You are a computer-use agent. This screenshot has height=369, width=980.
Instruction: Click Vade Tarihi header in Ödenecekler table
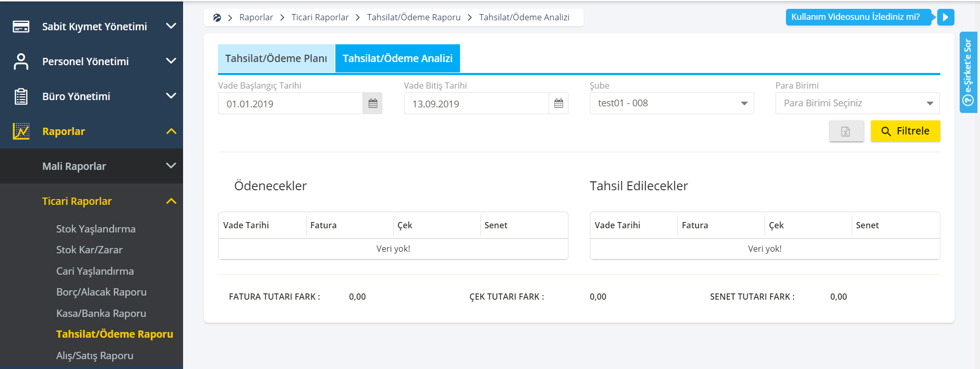[246, 225]
